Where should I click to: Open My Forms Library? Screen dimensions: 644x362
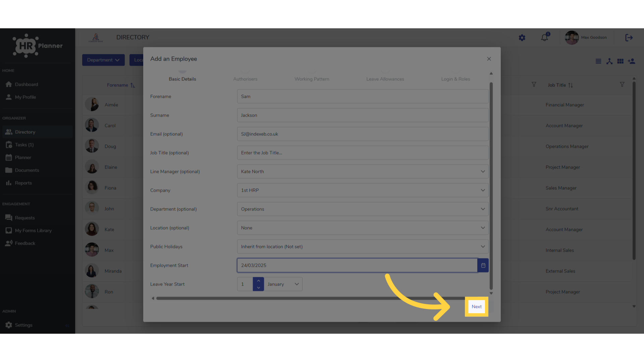coord(33,231)
